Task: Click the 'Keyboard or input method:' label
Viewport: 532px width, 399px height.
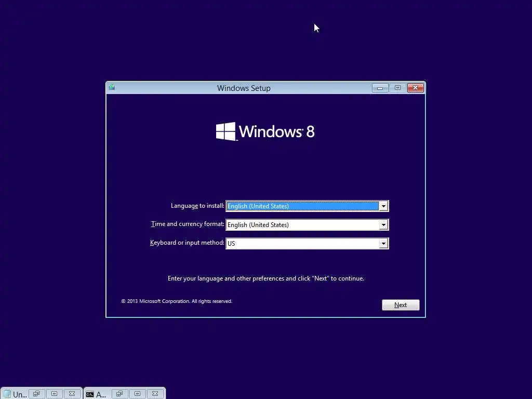Action: pyautogui.click(x=187, y=243)
